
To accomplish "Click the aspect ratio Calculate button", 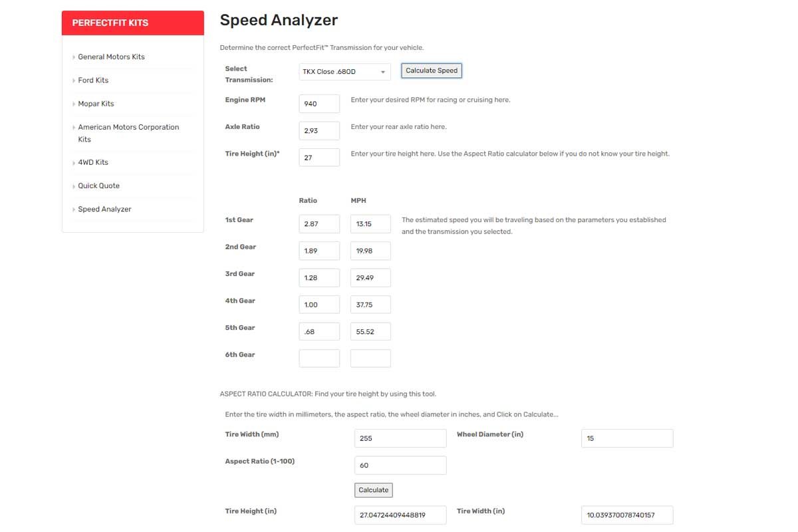I will 373,490.
